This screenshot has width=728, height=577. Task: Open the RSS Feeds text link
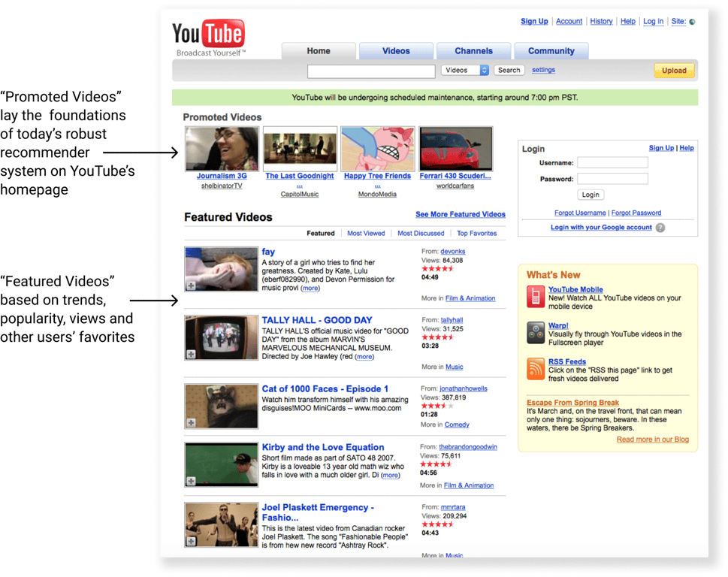coord(567,361)
